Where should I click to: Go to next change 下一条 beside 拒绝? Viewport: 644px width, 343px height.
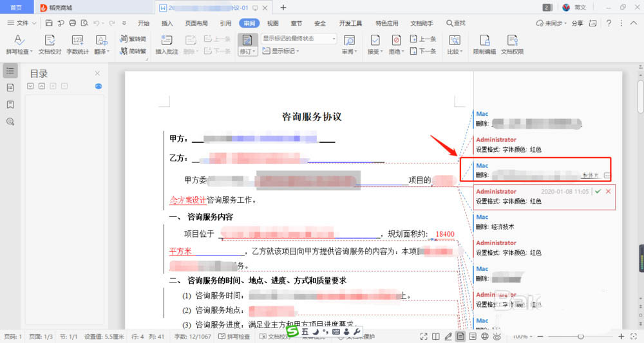pyautogui.click(x=423, y=51)
